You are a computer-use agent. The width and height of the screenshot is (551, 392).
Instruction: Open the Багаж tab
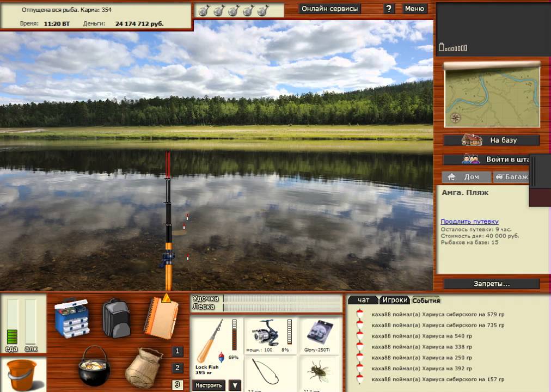coord(511,177)
